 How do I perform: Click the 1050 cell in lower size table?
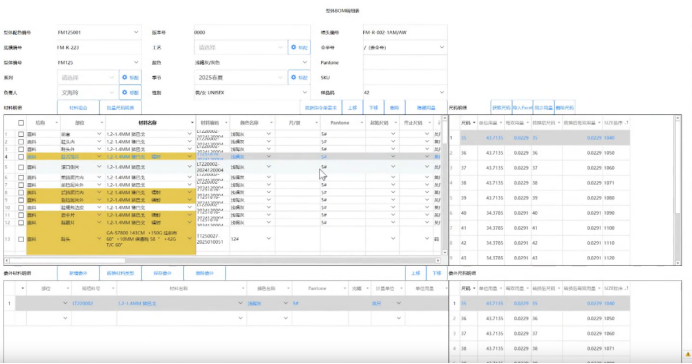pos(616,318)
